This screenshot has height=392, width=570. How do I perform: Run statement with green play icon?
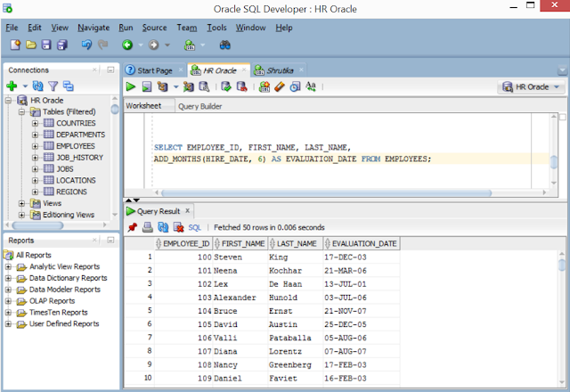coord(131,86)
